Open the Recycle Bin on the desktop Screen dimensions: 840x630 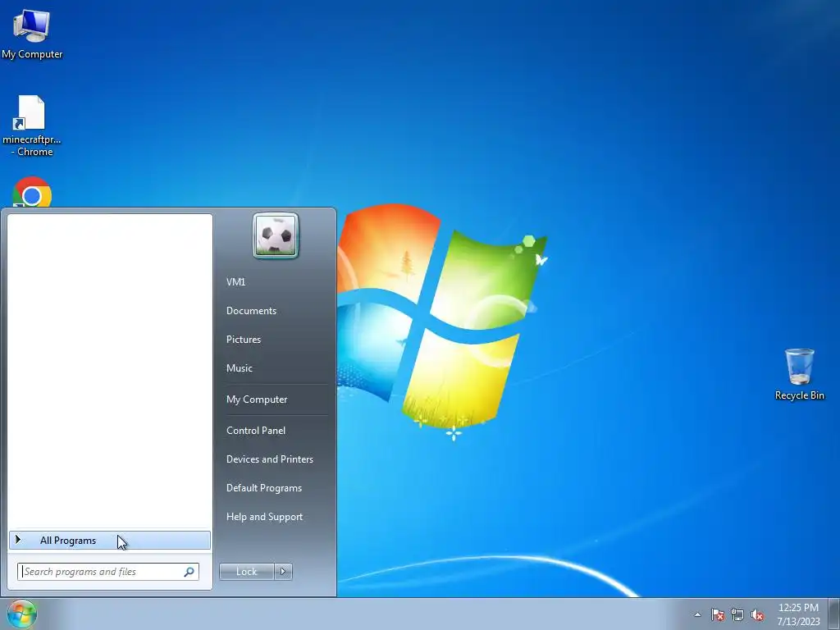click(x=799, y=374)
